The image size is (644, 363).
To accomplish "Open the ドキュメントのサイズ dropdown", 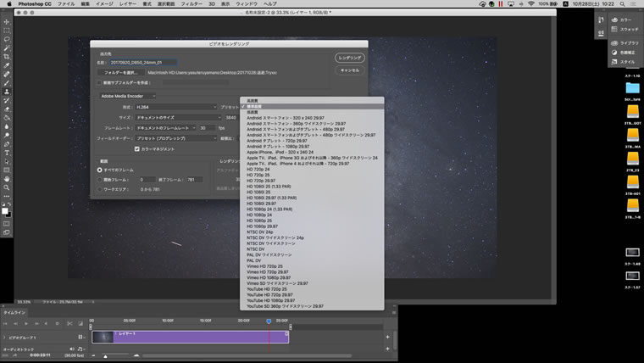I will click(x=178, y=117).
